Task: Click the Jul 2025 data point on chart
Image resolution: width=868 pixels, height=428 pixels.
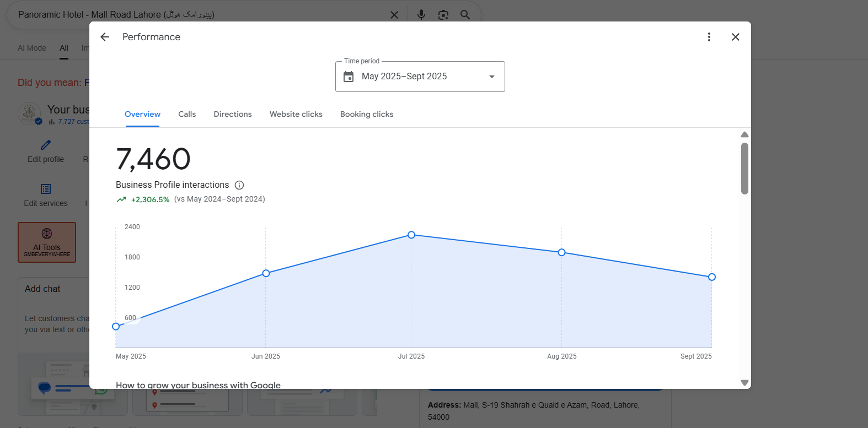Action: coord(411,235)
